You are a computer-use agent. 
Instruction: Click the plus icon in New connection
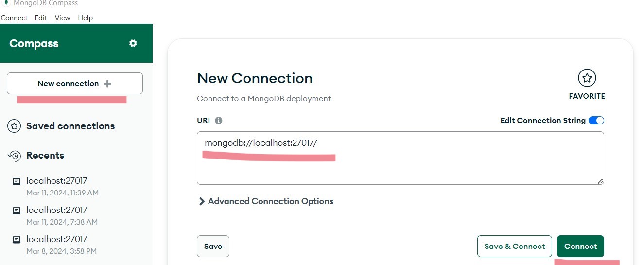tap(107, 84)
